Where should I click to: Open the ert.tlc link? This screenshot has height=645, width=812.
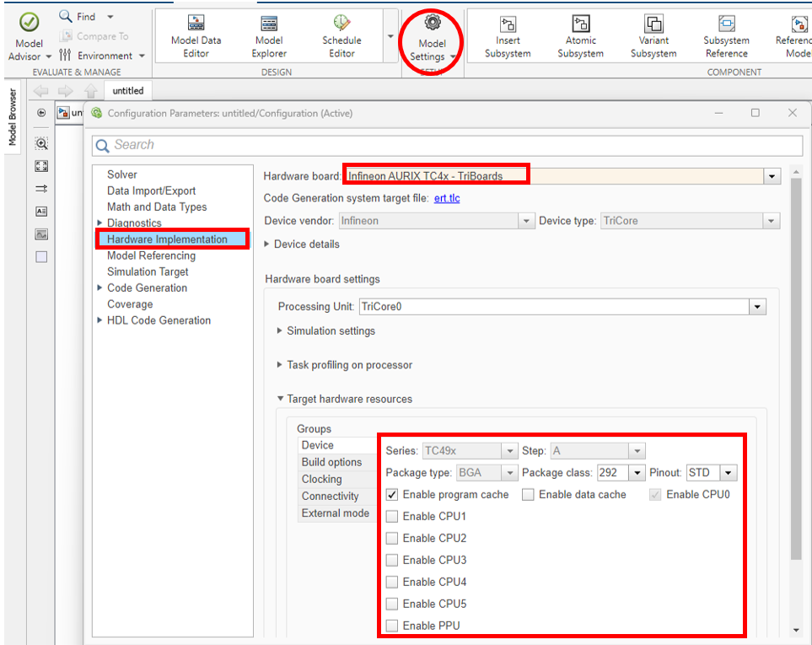pyautogui.click(x=446, y=198)
